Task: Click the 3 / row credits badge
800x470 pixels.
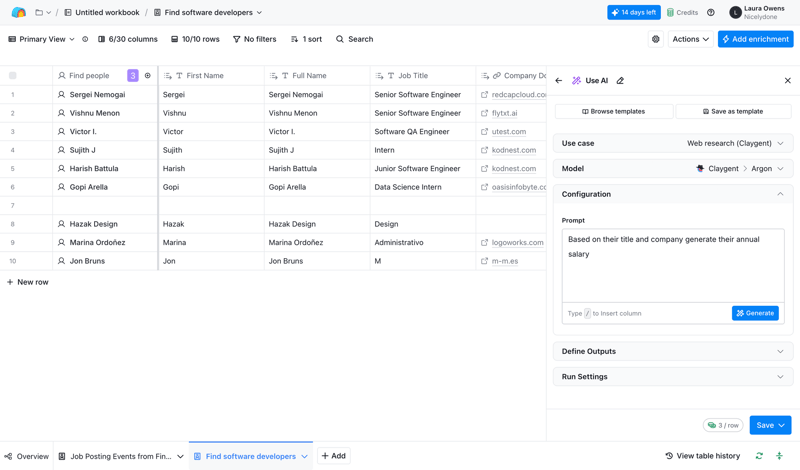Action: (723, 425)
